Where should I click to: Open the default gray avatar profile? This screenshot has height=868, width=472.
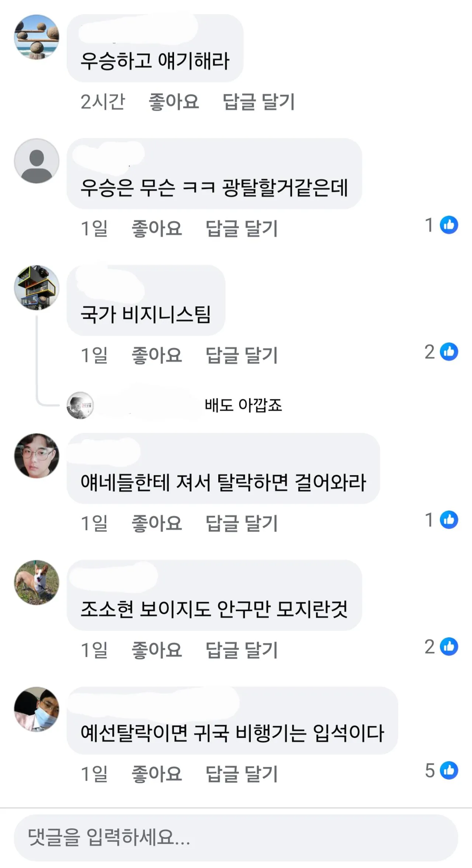(x=37, y=161)
